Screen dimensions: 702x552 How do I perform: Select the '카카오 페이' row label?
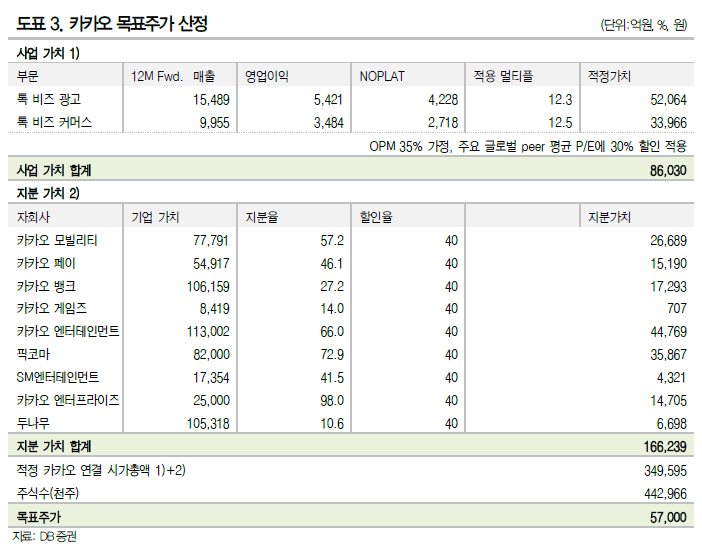click(46, 263)
